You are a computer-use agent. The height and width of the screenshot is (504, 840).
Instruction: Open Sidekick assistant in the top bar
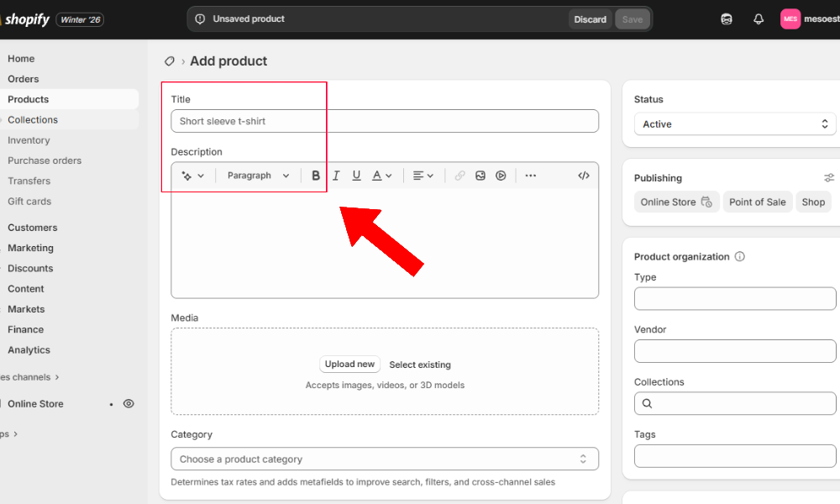tap(726, 18)
